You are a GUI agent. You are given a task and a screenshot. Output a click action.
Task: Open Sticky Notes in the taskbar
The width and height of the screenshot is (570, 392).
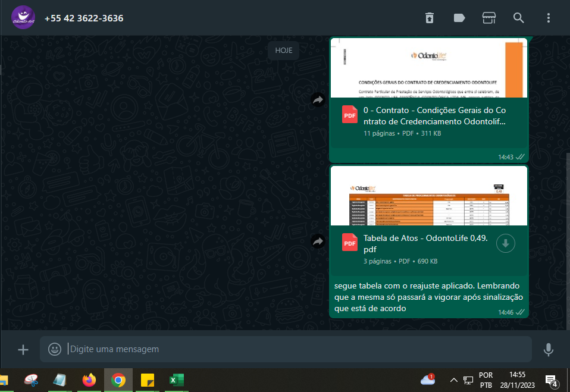(x=147, y=380)
